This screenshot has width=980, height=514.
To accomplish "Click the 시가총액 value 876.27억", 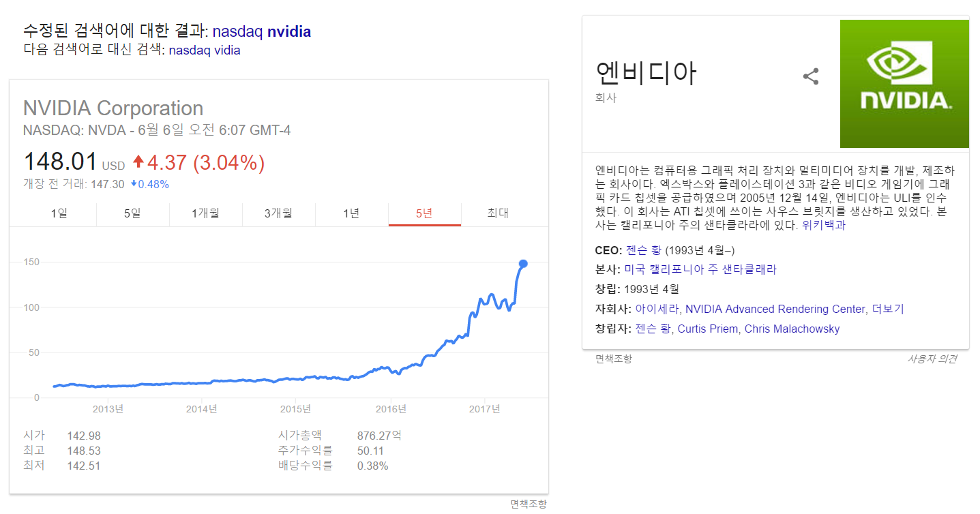I will point(380,436).
